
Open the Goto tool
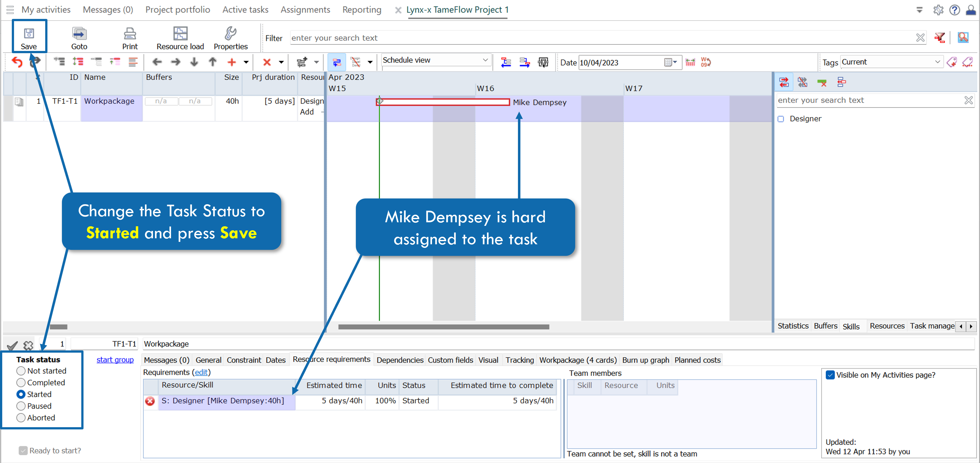pos(79,38)
